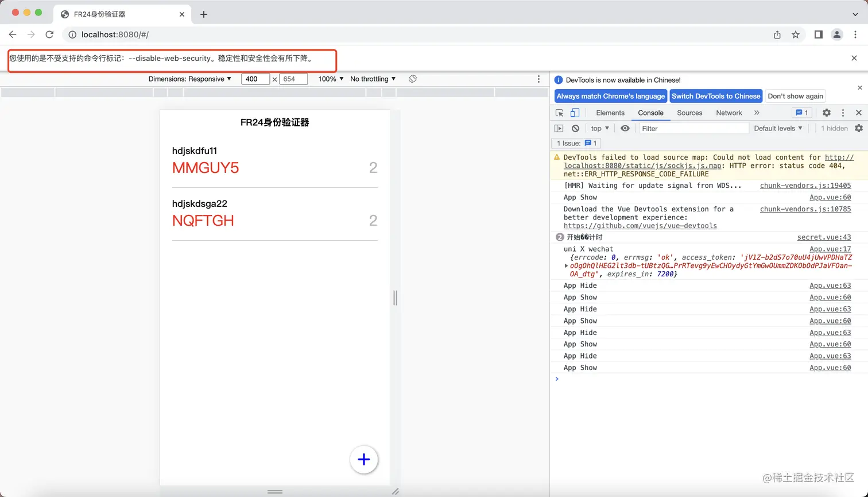Image resolution: width=868 pixels, height=497 pixels.
Task: Open Chrome profile avatar
Action: click(x=837, y=34)
